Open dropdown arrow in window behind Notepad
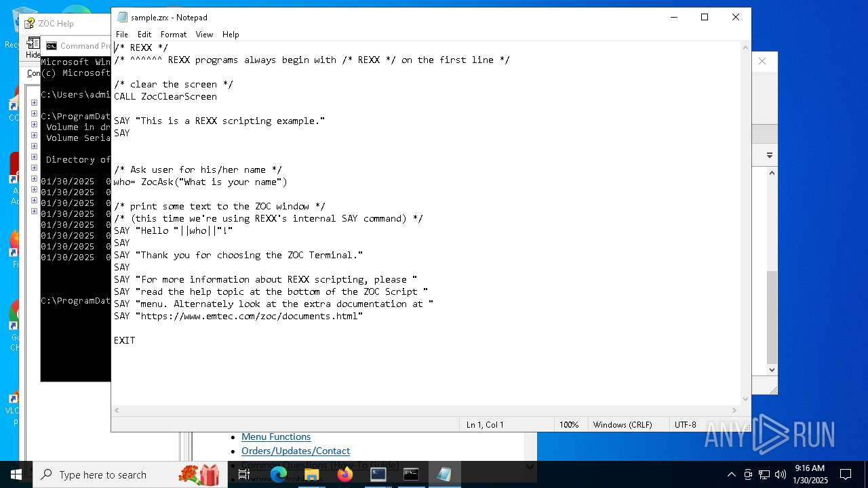This screenshot has width=868, height=488. pos(770,155)
